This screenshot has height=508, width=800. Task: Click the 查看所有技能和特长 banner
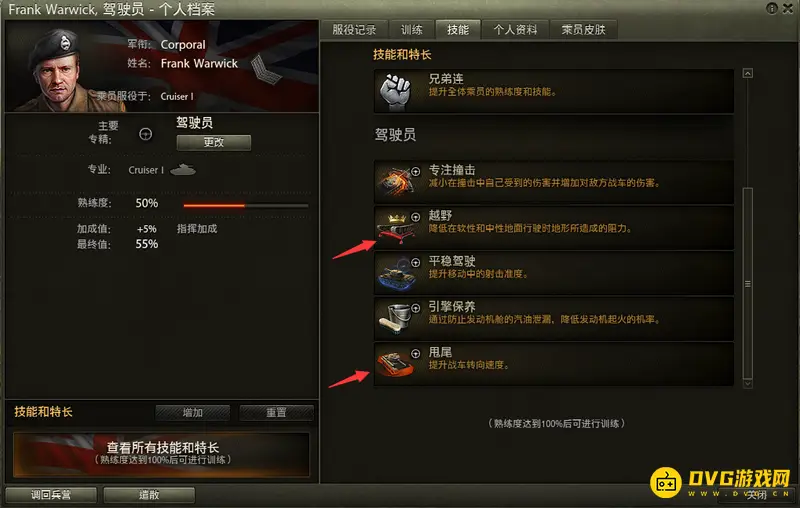(x=161, y=454)
